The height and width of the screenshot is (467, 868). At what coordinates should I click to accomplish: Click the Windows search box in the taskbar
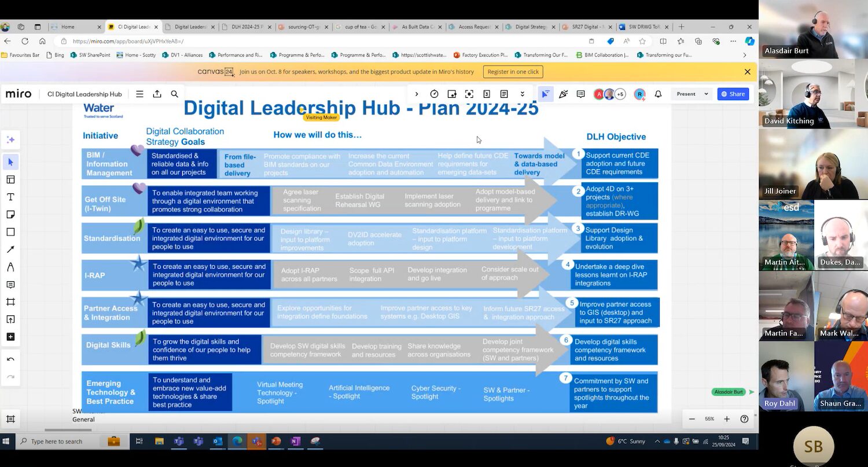coord(58,442)
